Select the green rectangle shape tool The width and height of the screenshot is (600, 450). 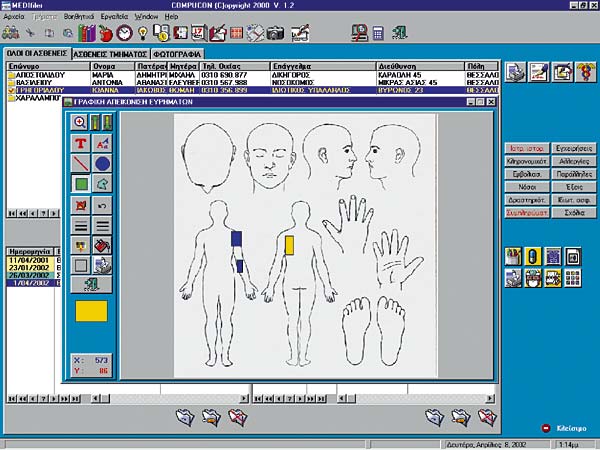tap(81, 184)
